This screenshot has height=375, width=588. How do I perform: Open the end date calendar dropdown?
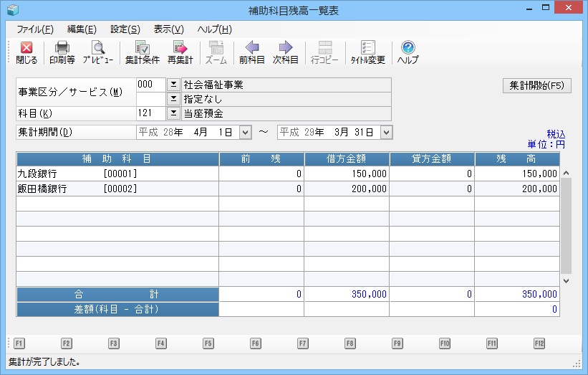coord(387,133)
